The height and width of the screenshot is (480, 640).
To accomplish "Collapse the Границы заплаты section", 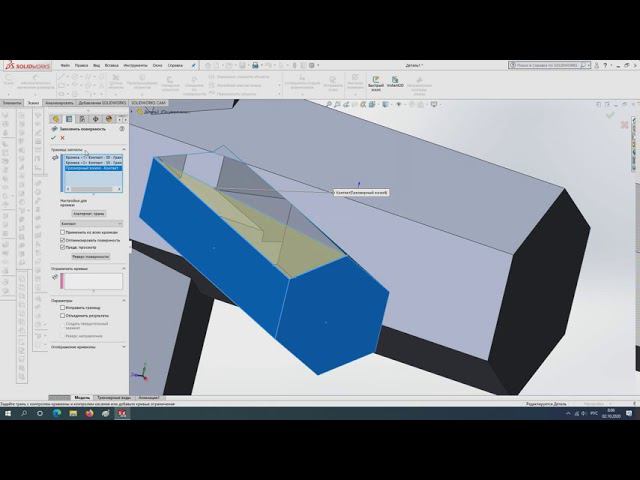I will click(124, 149).
